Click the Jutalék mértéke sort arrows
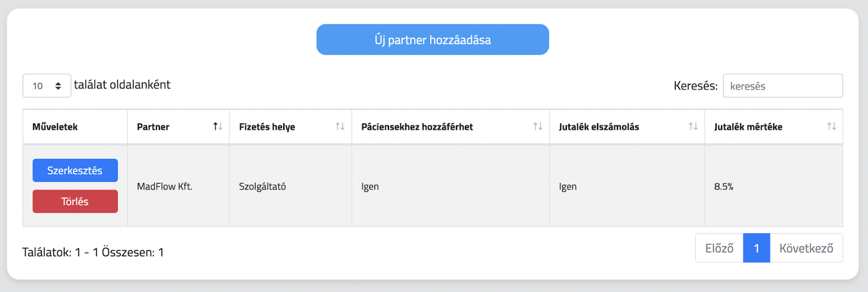Screen dimensions: 868x292 pyautogui.click(x=831, y=126)
